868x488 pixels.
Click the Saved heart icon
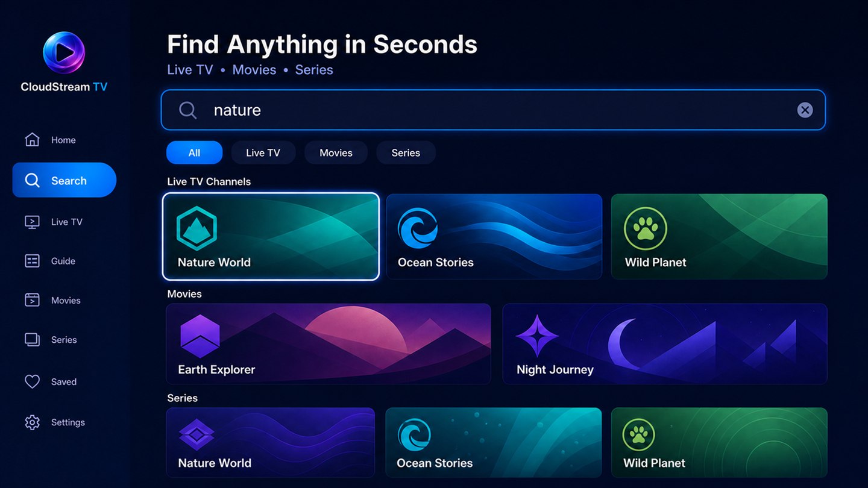tap(32, 381)
